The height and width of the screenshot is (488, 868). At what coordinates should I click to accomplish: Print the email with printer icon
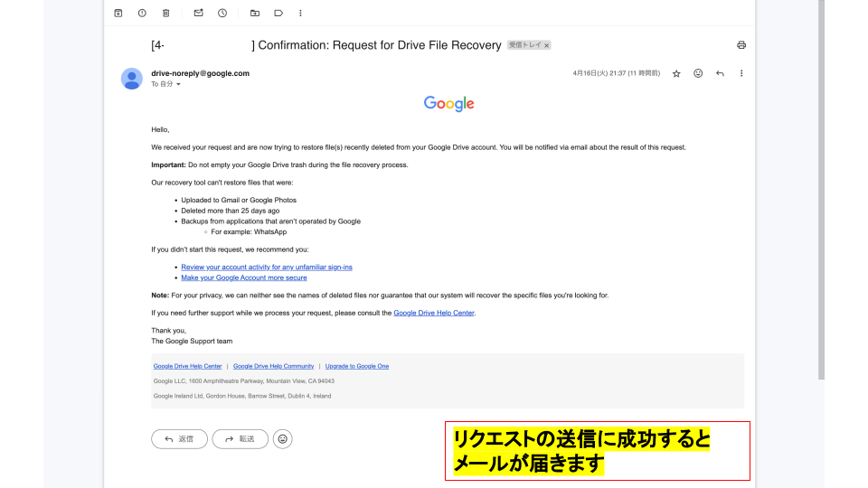[741, 45]
